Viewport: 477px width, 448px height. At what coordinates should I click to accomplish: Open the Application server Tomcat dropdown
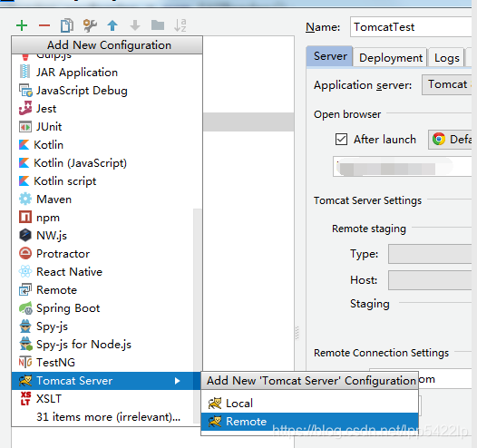click(446, 84)
